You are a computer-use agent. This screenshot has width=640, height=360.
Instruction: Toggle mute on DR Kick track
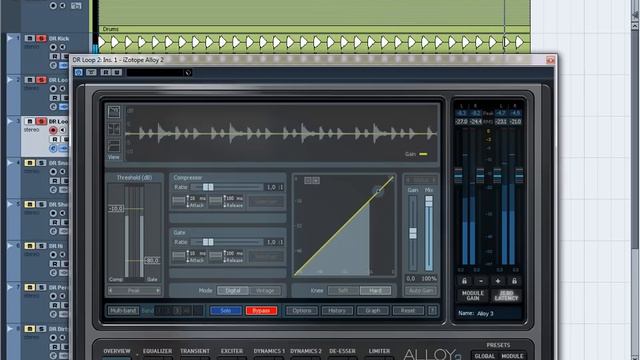click(29, 38)
